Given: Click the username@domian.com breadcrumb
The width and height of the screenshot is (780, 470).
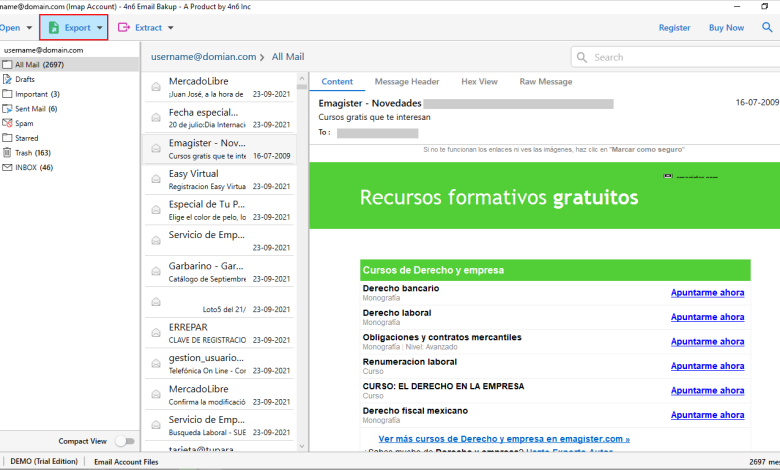Looking at the screenshot, I should (x=203, y=57).
